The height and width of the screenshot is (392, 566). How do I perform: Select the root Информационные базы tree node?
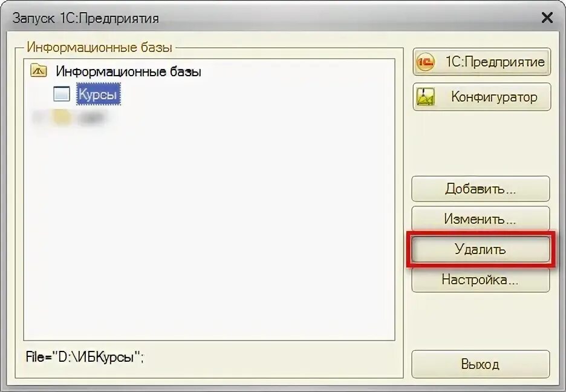pyautogui.click(x=129, y=71)
